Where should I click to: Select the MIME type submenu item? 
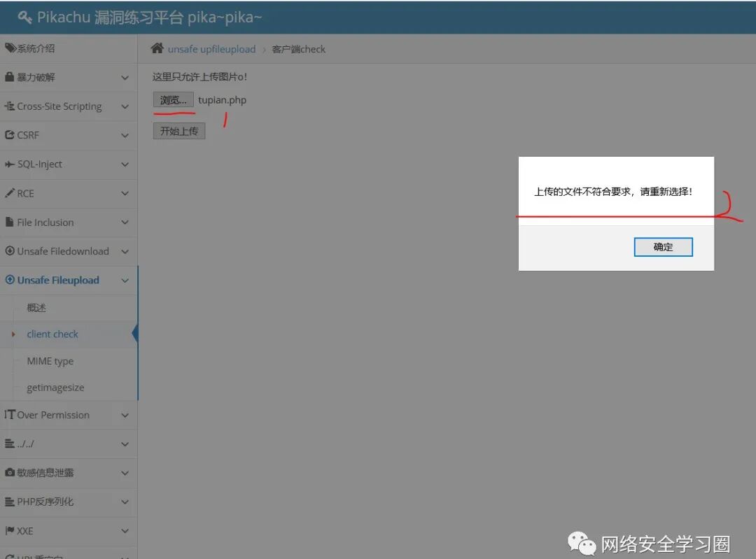[50, 361]
